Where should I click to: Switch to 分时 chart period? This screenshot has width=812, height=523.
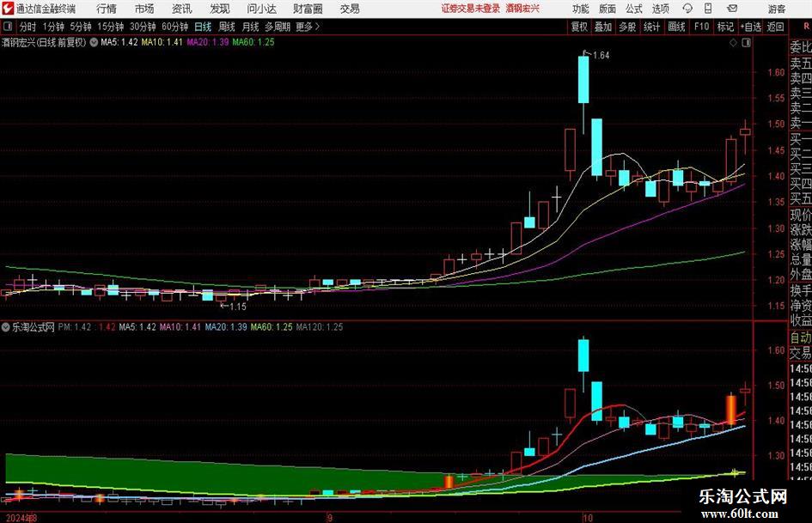coord(27,27)
